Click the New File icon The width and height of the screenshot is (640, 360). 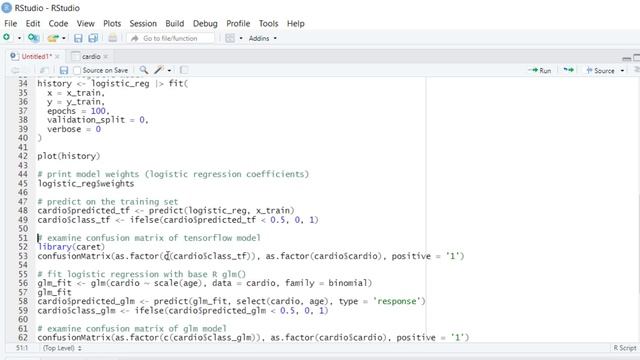(7, 38)
